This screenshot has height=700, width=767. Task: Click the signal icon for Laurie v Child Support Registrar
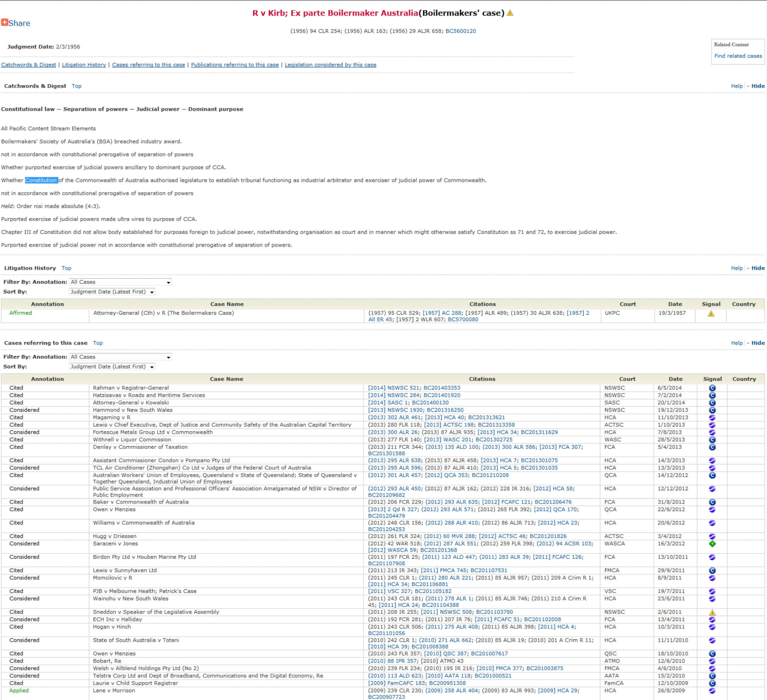(x=712, y=683)
